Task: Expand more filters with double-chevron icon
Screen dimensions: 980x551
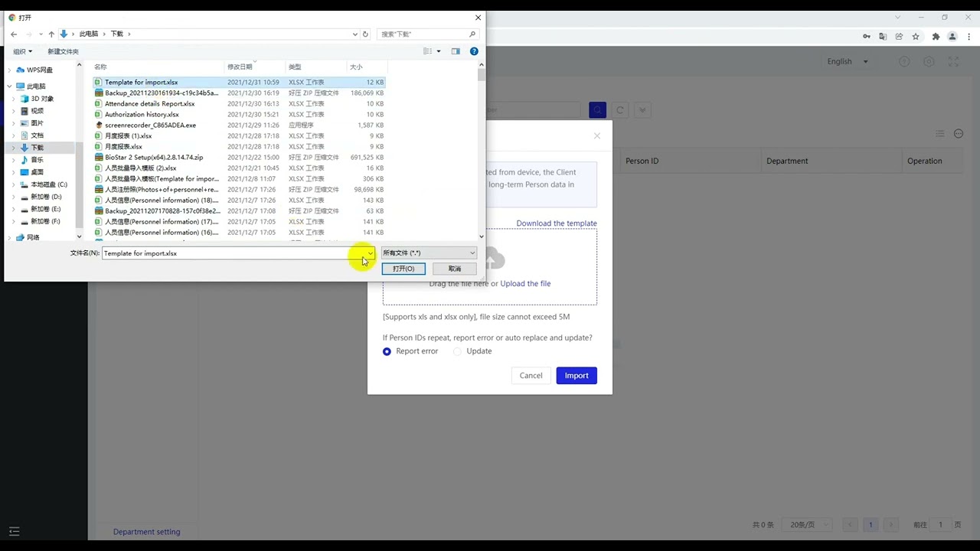Action: click(642, 110)
